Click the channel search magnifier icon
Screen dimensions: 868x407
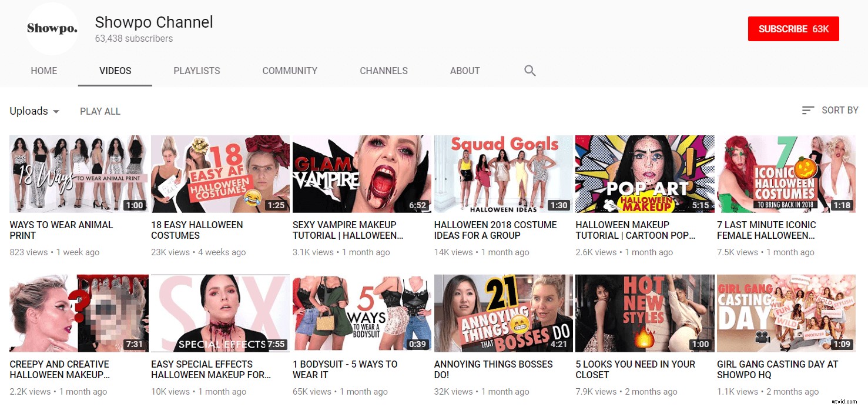pos(529,71)
